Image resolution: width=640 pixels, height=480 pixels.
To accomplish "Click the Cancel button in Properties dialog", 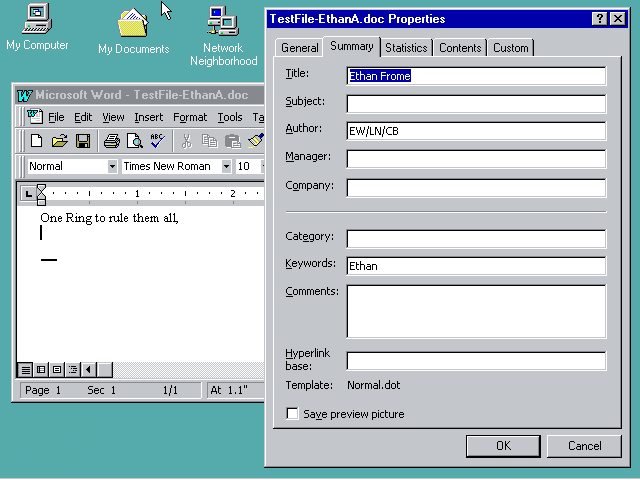I will [584, 446].
